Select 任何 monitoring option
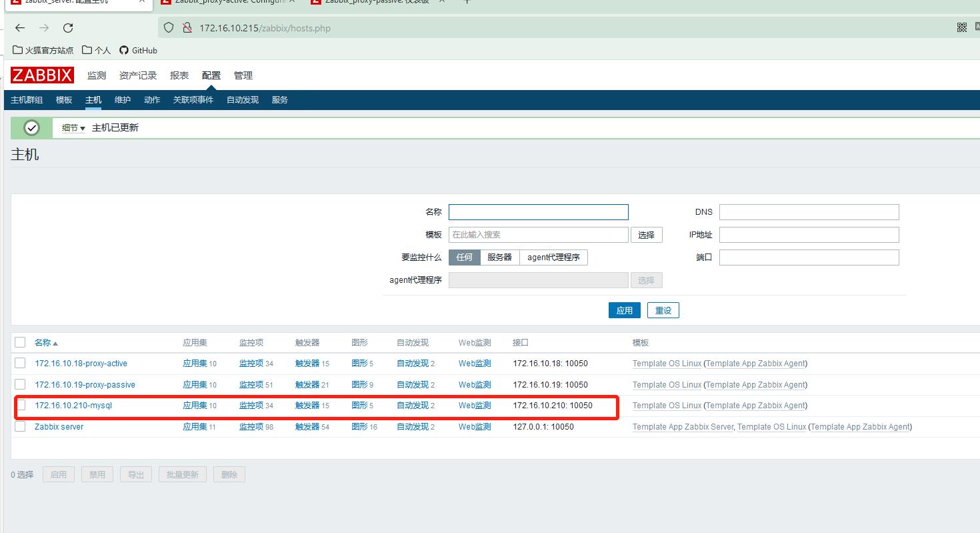This screenshot has height=533, width=980. [465, 257]
